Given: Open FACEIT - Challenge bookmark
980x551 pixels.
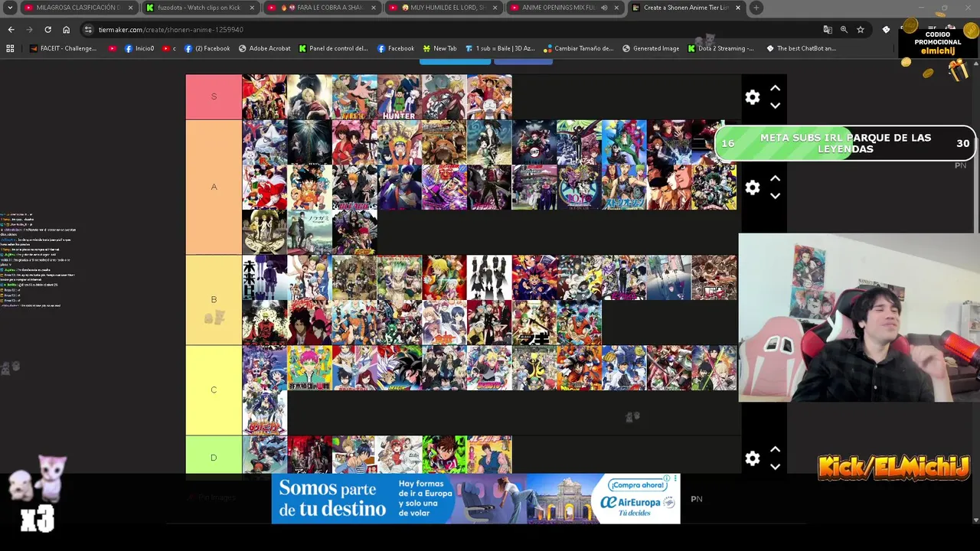Looking at the screenshot, I should coord(64,48).
